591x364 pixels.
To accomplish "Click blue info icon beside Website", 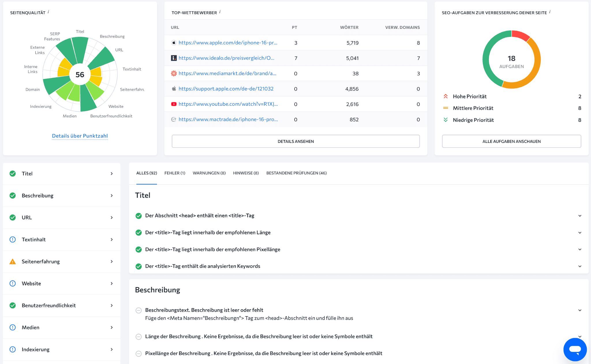I will [13, 283].
